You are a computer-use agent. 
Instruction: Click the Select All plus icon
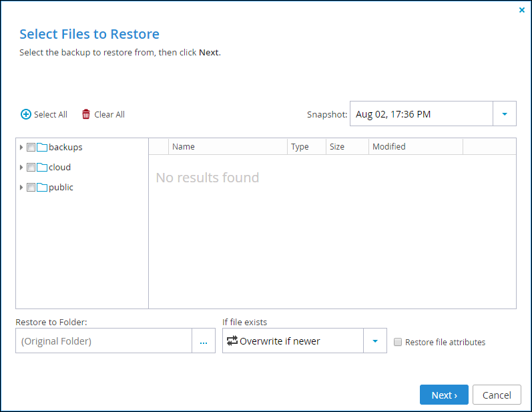26,114
